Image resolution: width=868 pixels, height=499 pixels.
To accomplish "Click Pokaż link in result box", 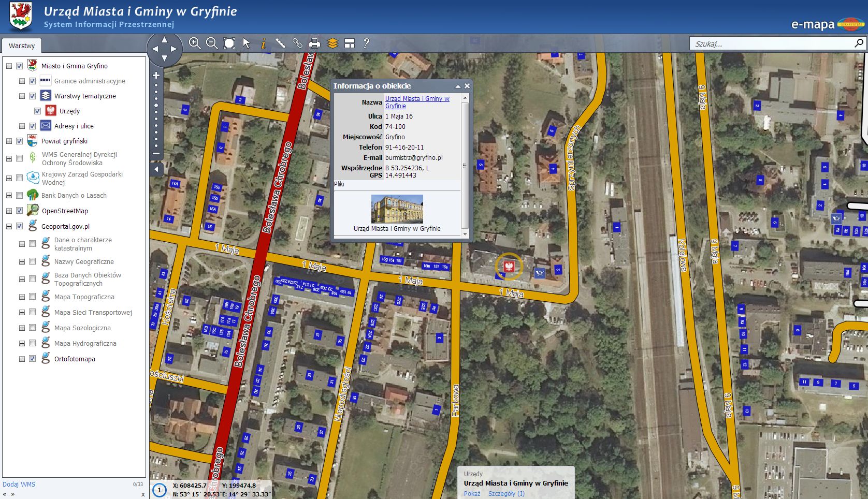I will coord(472,493).
